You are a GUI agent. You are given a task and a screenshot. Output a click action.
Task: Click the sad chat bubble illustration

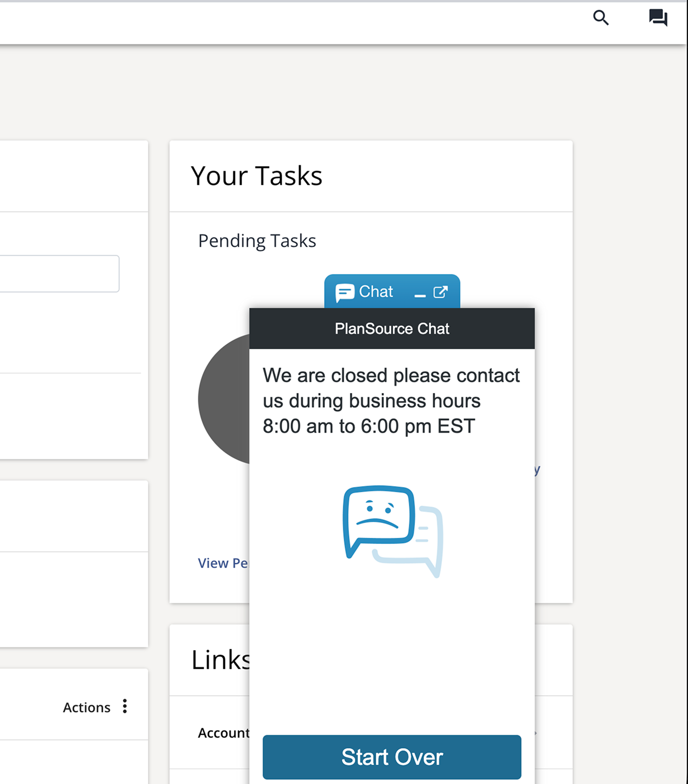[392, 530]
